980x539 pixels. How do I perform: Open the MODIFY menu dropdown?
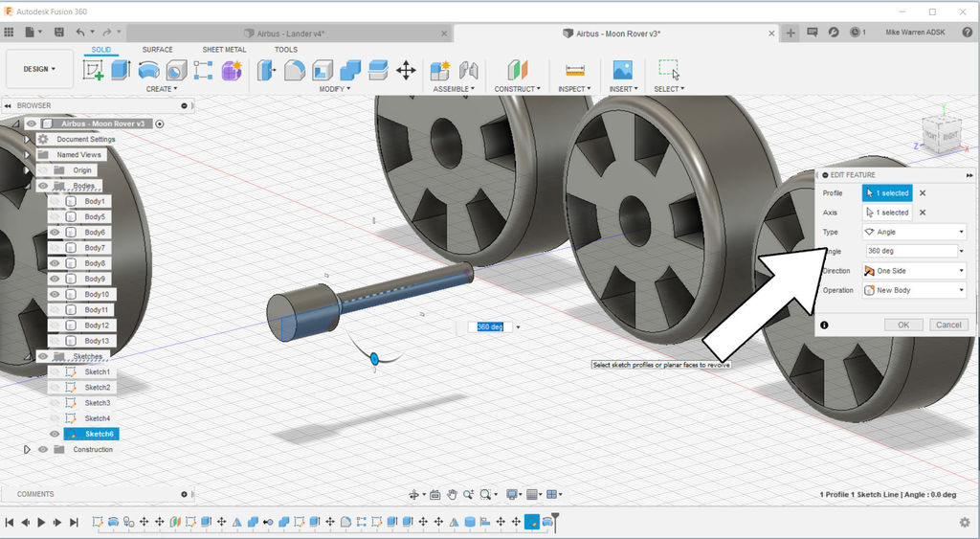point(335,89)
